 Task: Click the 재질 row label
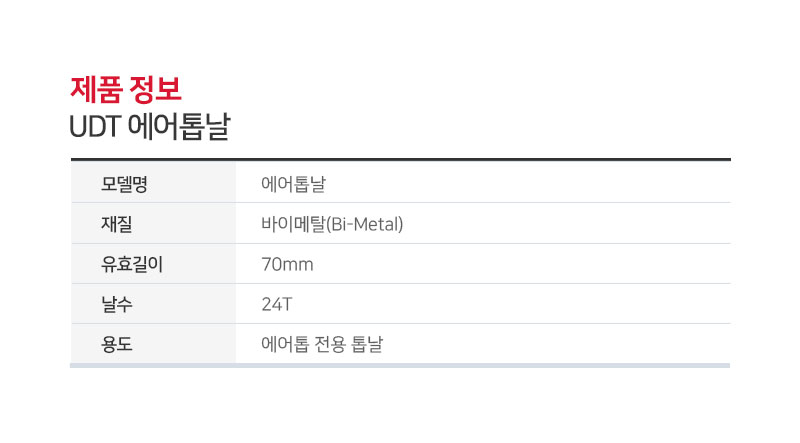(117, 224)
